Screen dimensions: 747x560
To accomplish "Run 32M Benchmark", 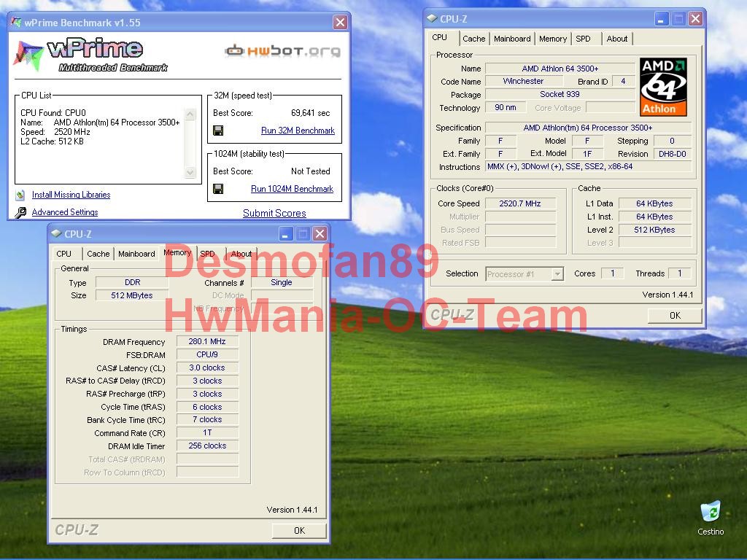I will tap(298, 131).
